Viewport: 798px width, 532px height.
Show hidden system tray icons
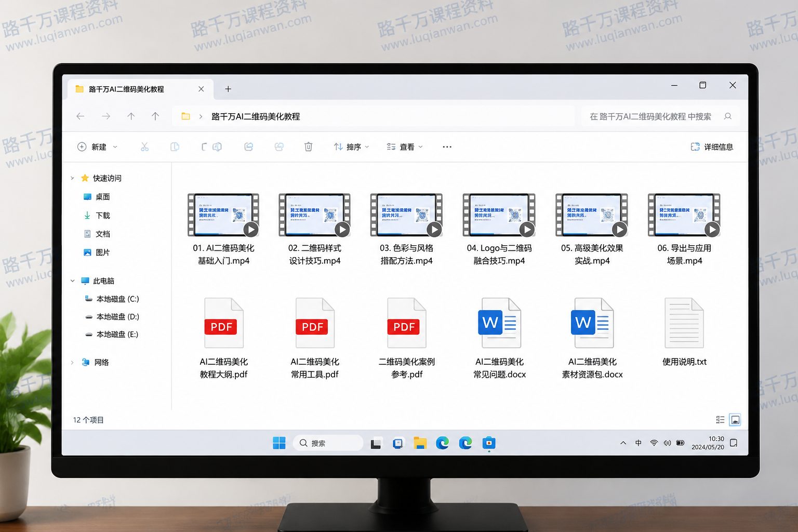click(623, 443)
